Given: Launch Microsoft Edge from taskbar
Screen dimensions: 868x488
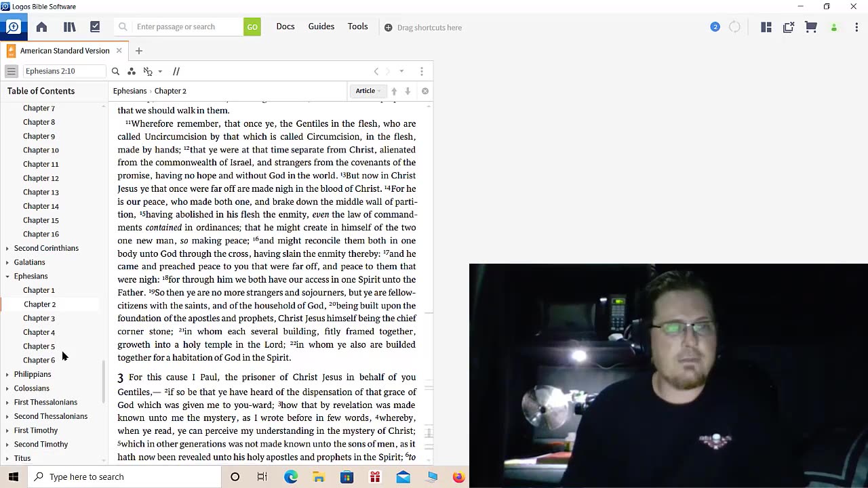Looking at the screenshot, I should (x=291, y=476).
